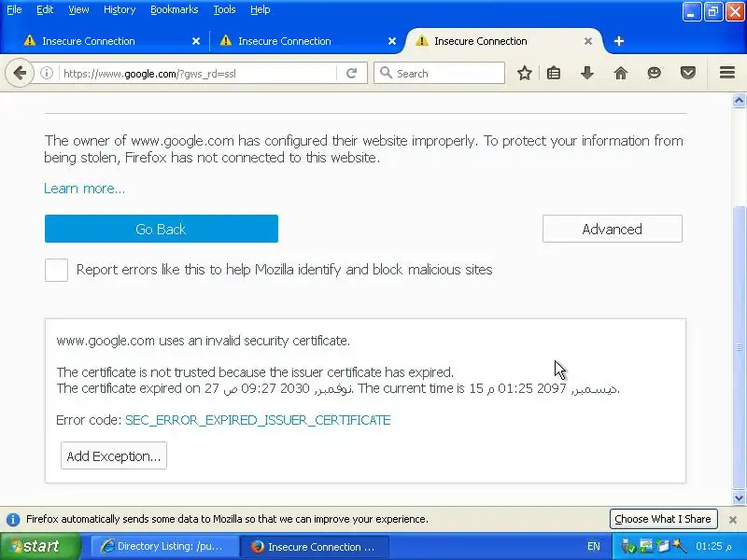This screenshot has height=560, width=747.
Task: Open the Downloads arrow icon
Action: 587,74
